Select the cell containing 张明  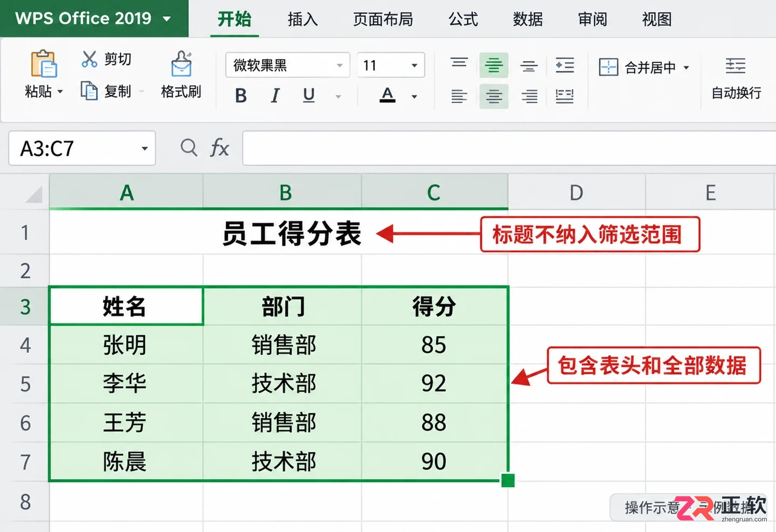tap(126, 345)
